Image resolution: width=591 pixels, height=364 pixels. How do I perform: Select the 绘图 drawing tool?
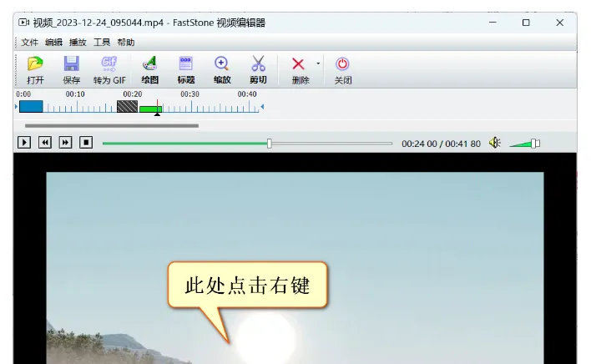click(149, 70)
